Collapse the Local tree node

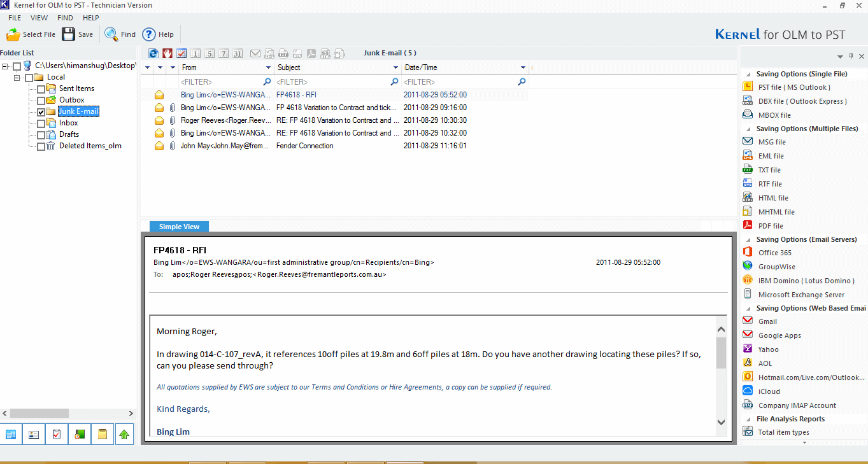tap(18, 78)
